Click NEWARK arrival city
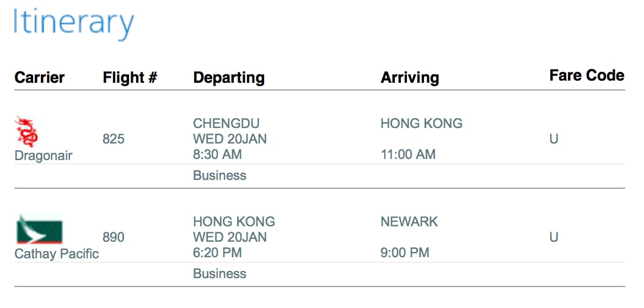Viewport: 644px width, 308px height. point(409,222)
